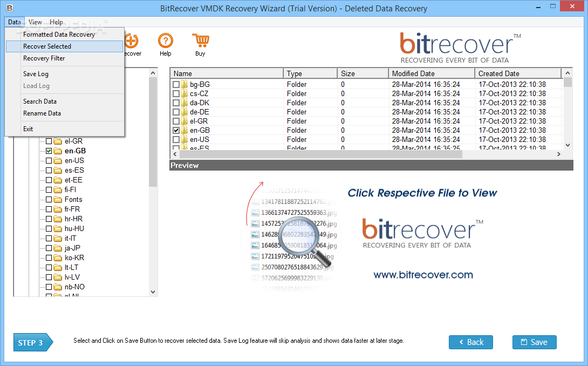This screenshot has height=366, width=588.
Task: Open the Help menu in menu bar
Action: [56, 22]
